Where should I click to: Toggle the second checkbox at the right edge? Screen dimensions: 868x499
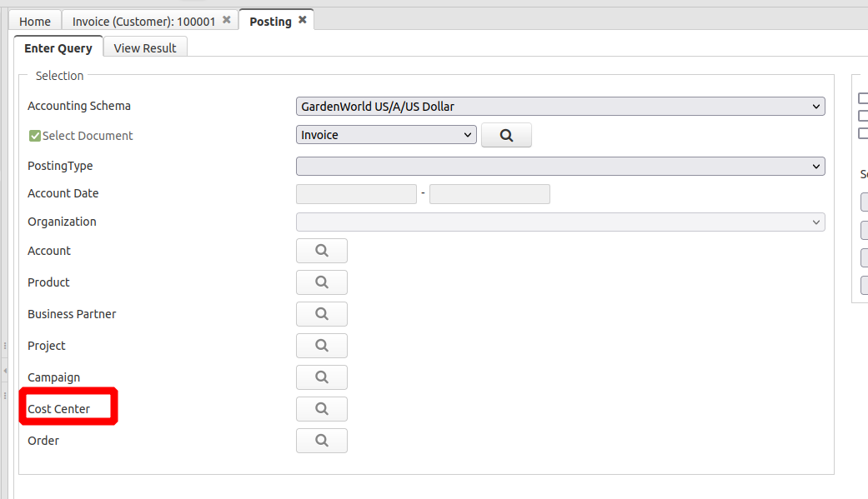pos(863,116)
